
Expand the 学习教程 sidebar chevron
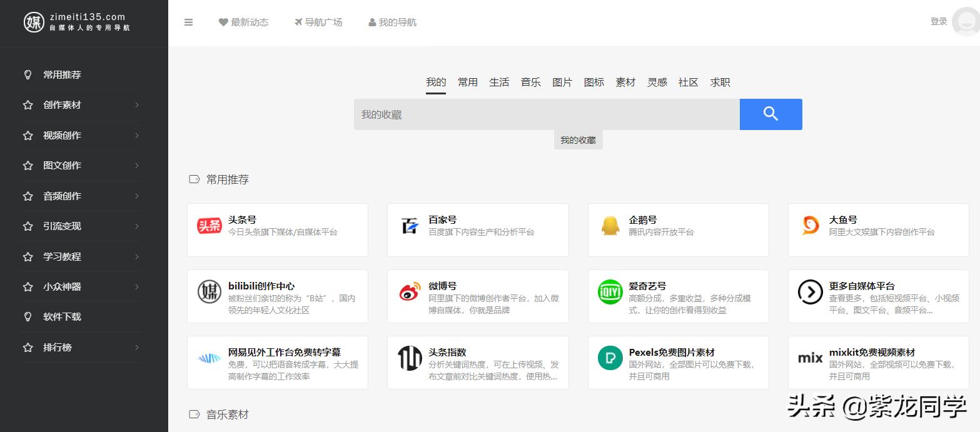137,257
